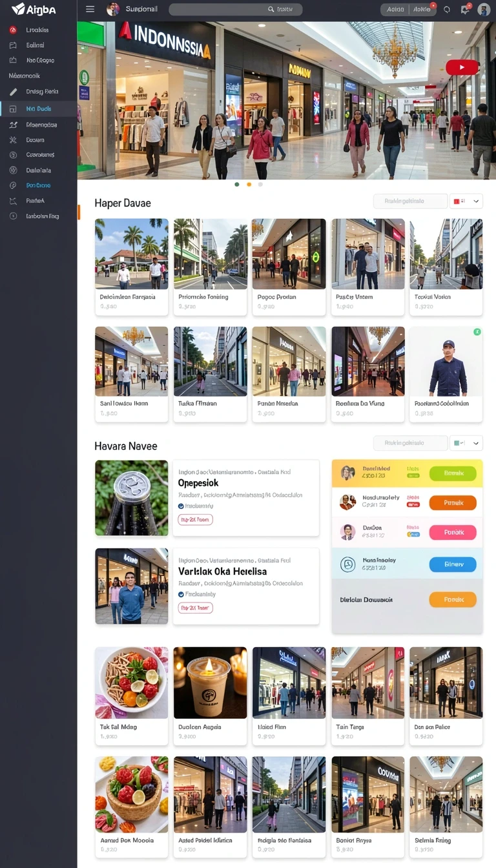496x868 pixels.
Task: Open the Sanl Iowaeu Hamn card thumbnail
Action: [x=132, y=361]
